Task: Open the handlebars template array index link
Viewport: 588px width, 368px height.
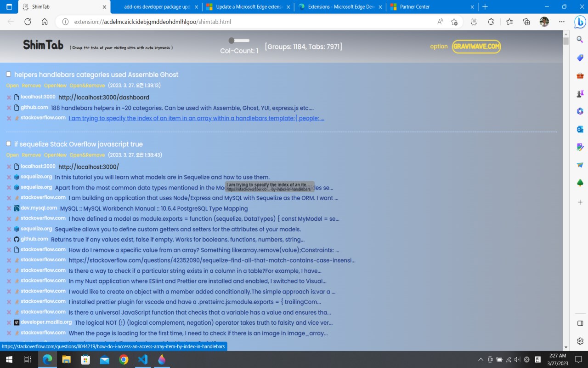Action: click(197, 118)
